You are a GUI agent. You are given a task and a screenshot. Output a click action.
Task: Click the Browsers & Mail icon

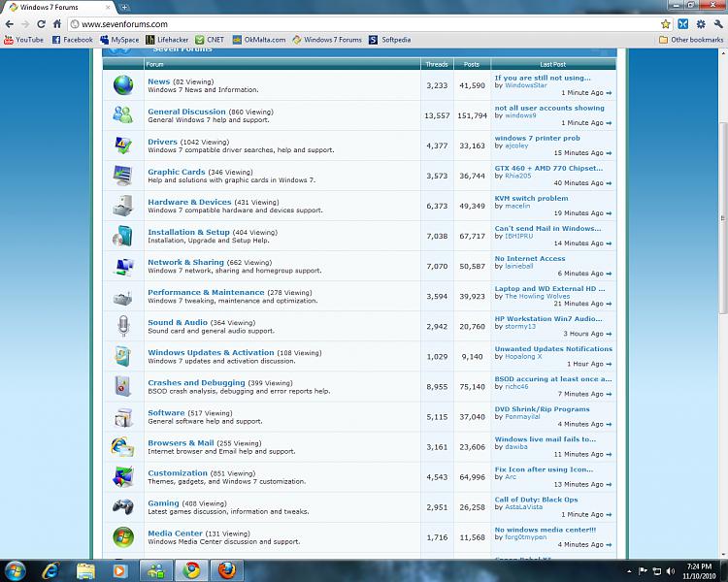pyautogui.click(x=123, y=447)
